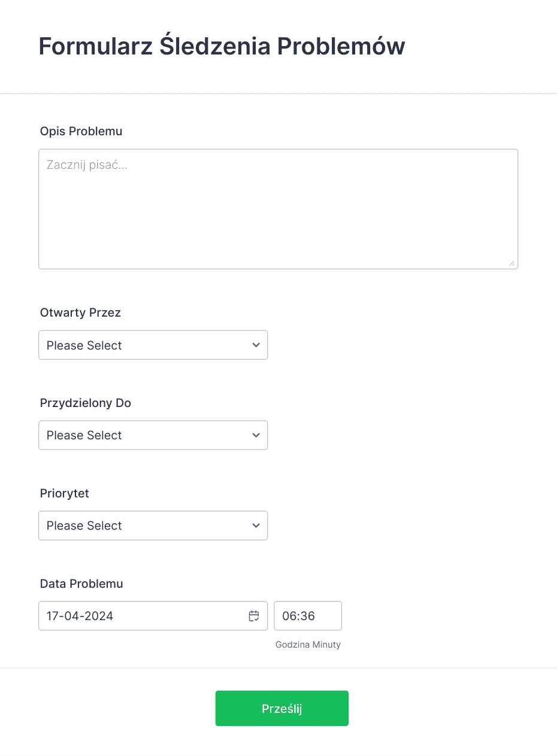Click the chevron arrow in Przydzielony Do dropdown
Screen dimensions: 557x756
coord(256,435)
